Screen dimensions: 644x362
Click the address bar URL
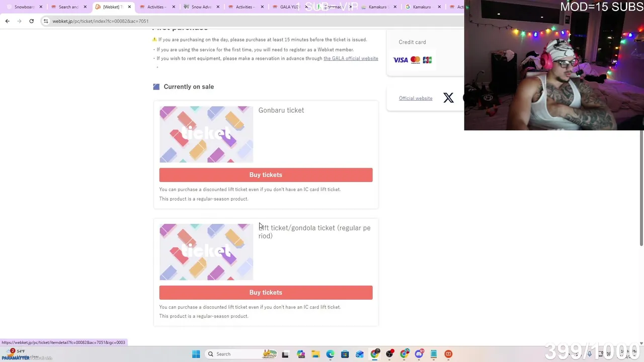click(100, 21)
